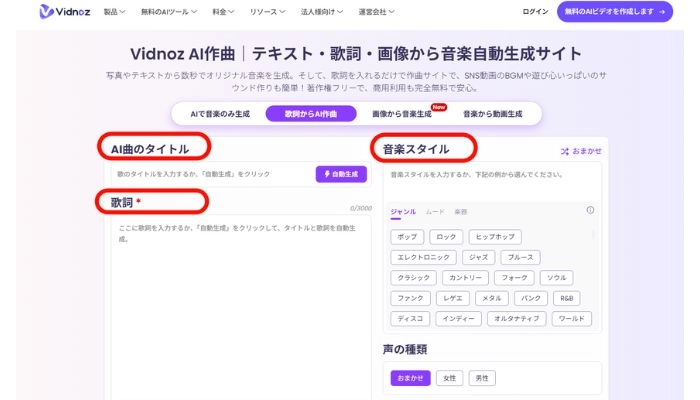Click into the lyrics text area

(x=241, y=308)
